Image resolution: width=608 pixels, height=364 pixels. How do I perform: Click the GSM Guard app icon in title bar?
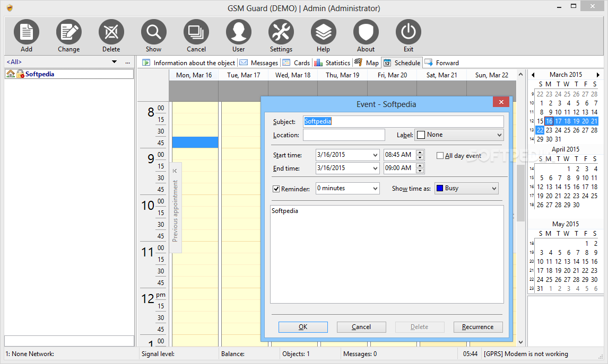pyautogui.click(x=10, y=8)
